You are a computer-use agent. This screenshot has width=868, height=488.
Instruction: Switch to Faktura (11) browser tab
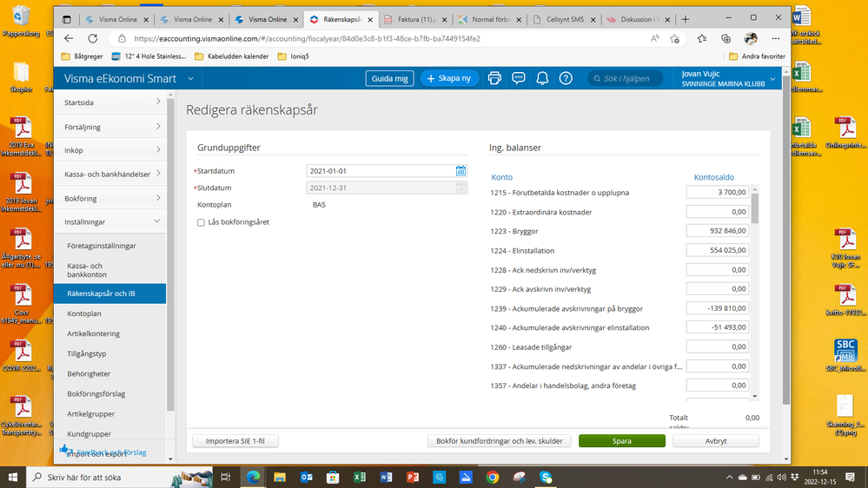(x=416, y=19)
